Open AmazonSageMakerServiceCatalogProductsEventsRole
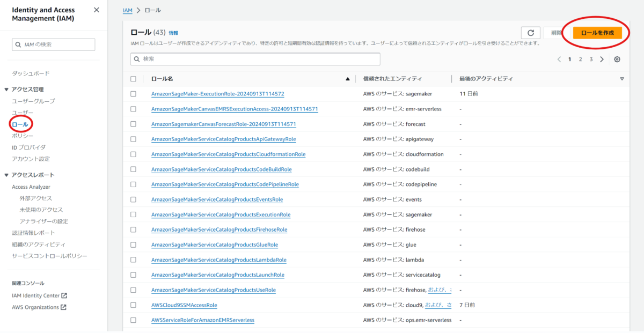The height and width of the screenshot is (333, 644). point(217,199)
